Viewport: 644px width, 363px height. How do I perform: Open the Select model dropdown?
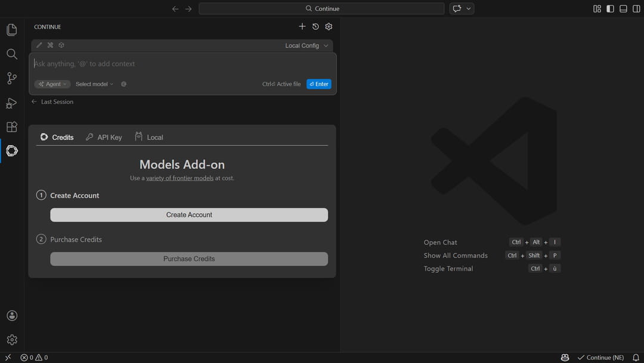[94, 84]
